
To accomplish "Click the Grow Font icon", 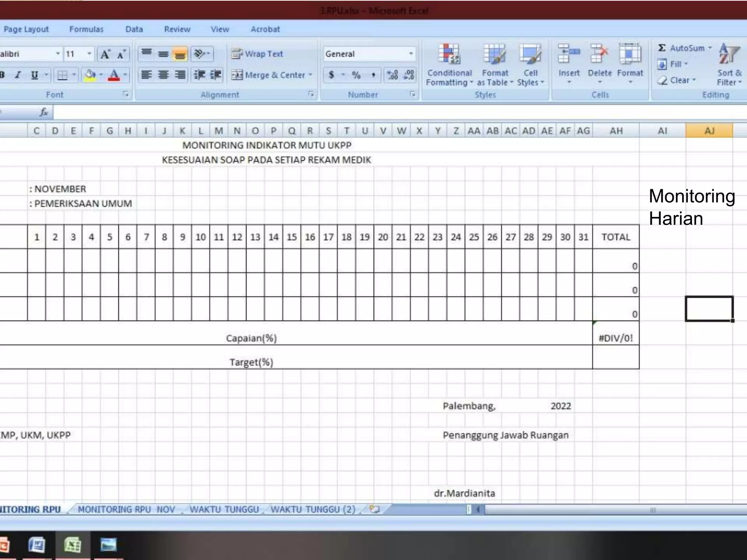I will coord(105,54).
